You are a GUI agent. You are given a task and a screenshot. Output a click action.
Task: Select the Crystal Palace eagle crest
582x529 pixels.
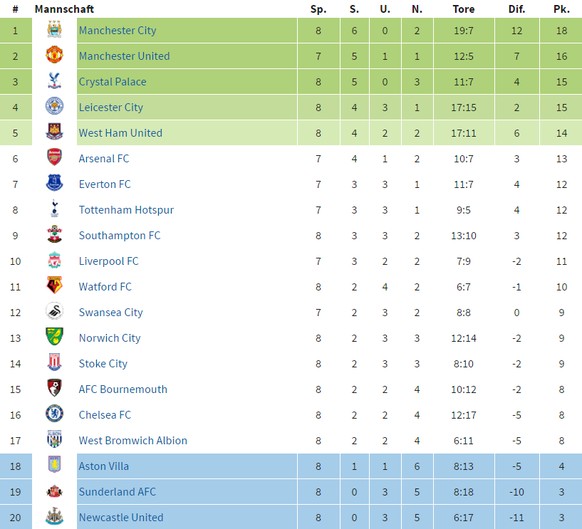54,81
